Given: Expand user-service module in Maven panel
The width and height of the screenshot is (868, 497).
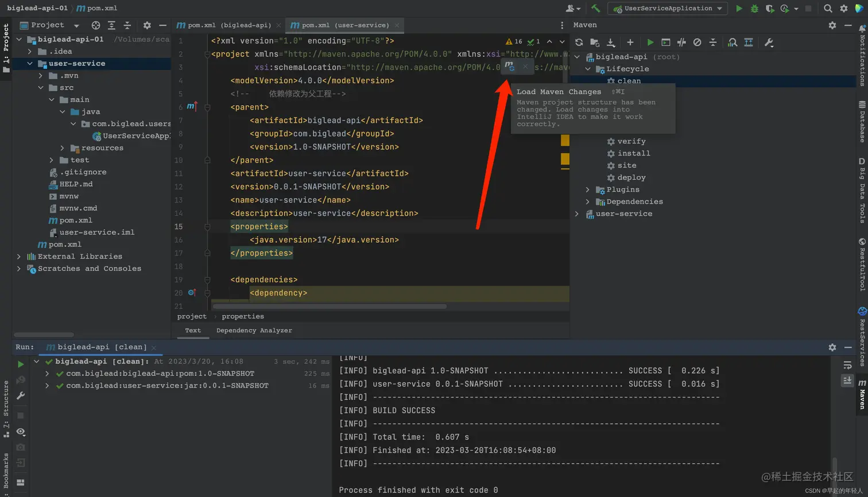Looking at the screenshot, I should (x=577, y=213).
